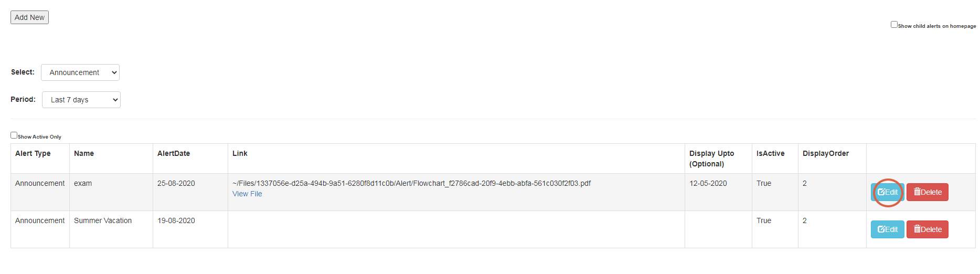Click the IsActive column header
The height and width of the screenshot is (274, 980).
tap(770, 153)
